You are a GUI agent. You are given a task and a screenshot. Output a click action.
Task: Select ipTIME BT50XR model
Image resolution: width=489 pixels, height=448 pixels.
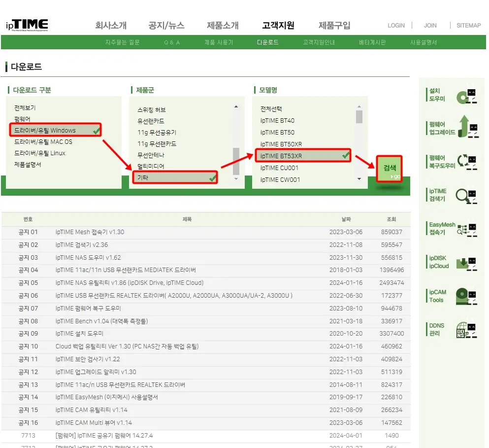coord(281,144)
